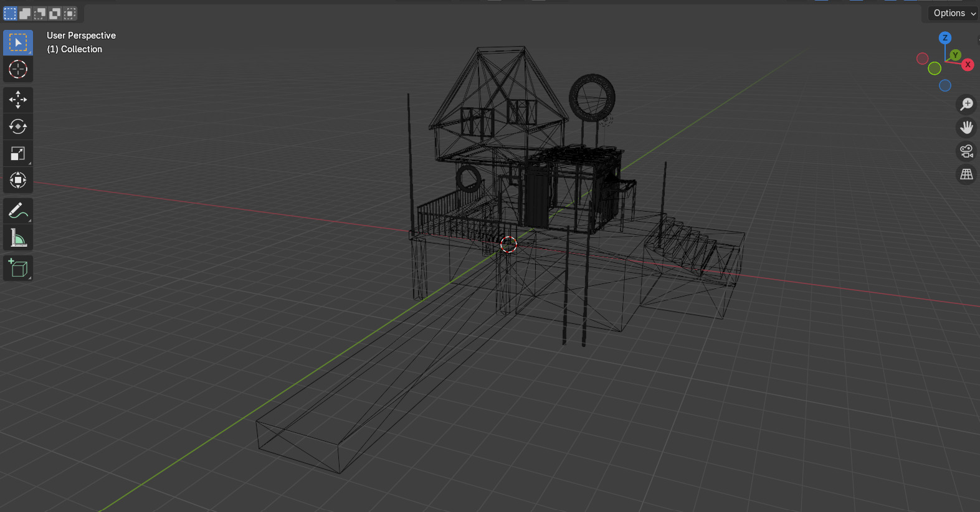This screenshot has width=980, height=512.
Task: Toggle the camera view button
Action: (x=966, y=151)
